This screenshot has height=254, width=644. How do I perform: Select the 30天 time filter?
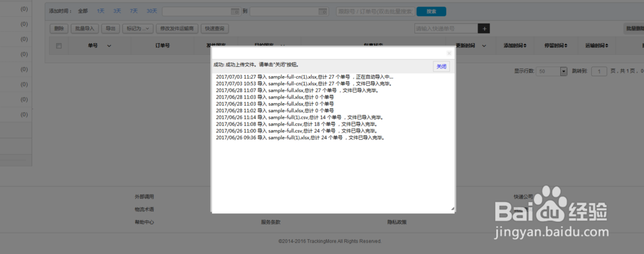point(151,12)
